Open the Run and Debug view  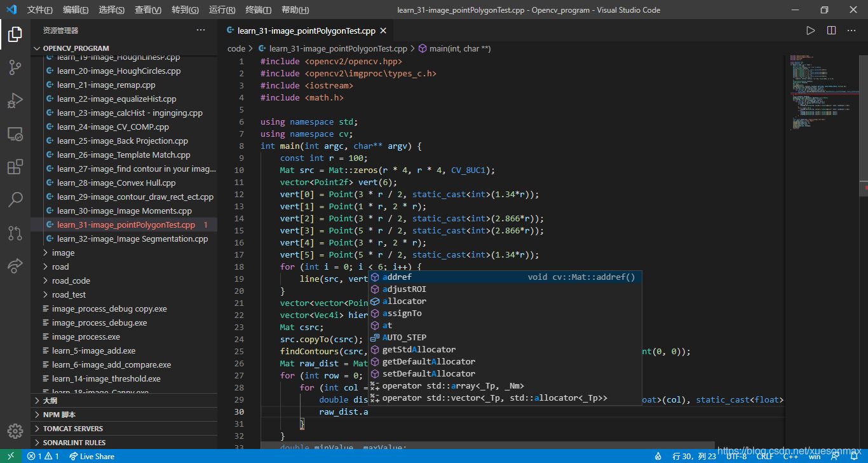point(15,100)
